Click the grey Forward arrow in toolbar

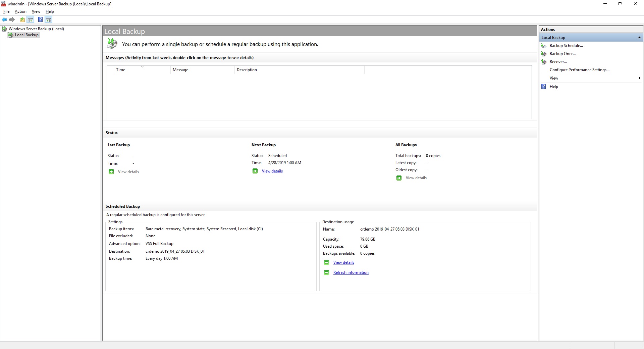(x=12, y=20)
